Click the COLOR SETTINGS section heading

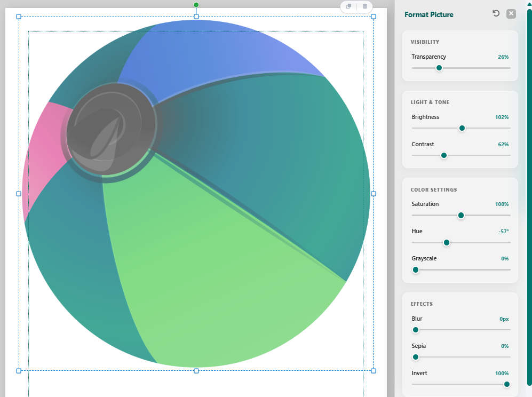(x=434, y=189)
